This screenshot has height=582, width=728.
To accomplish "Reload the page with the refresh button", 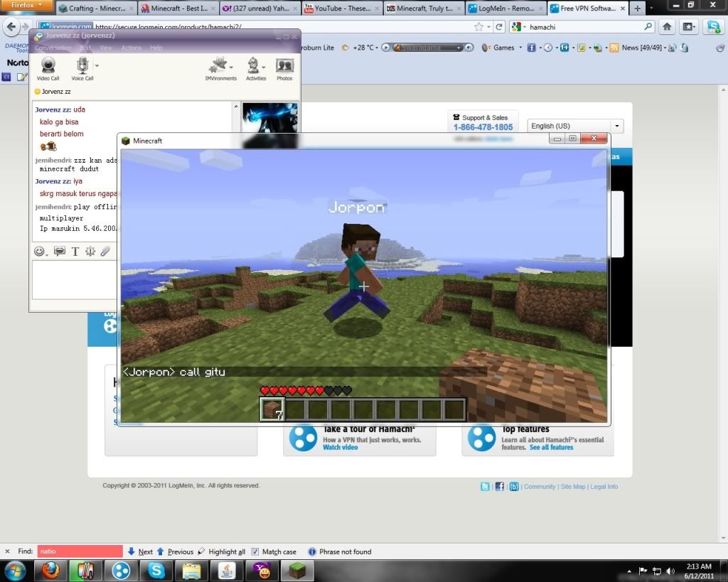I will 499,27.
